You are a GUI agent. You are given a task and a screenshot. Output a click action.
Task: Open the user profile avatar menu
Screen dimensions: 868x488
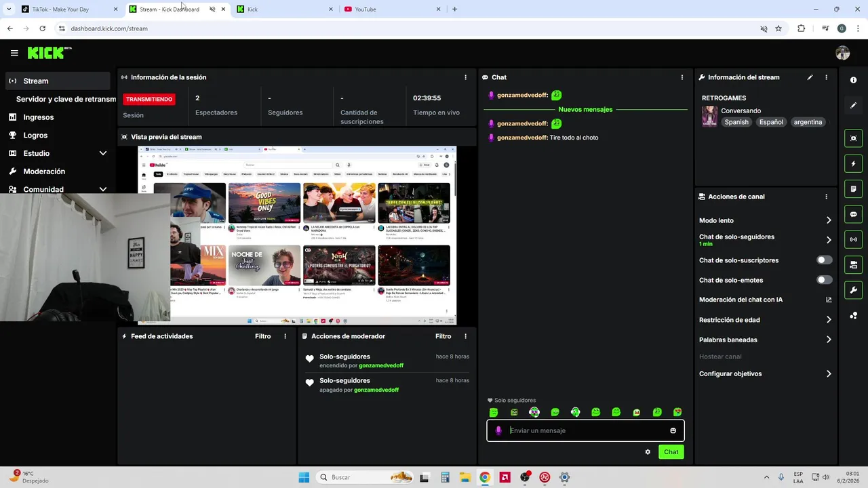tap(843, 53)
